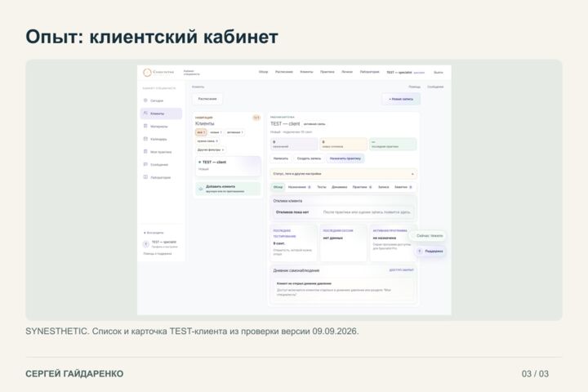Image resolution: width=588 pixels, height=392 pixels.
Task: Open the Лаборатория icon in the left sidebar
Action: pyautogui.click(x=145, y=177)
